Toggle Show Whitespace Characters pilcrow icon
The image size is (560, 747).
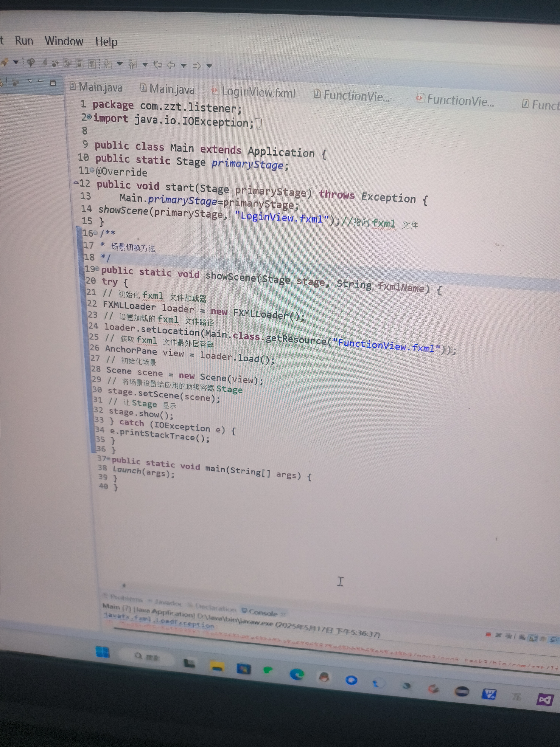click(x=92, y=64)
